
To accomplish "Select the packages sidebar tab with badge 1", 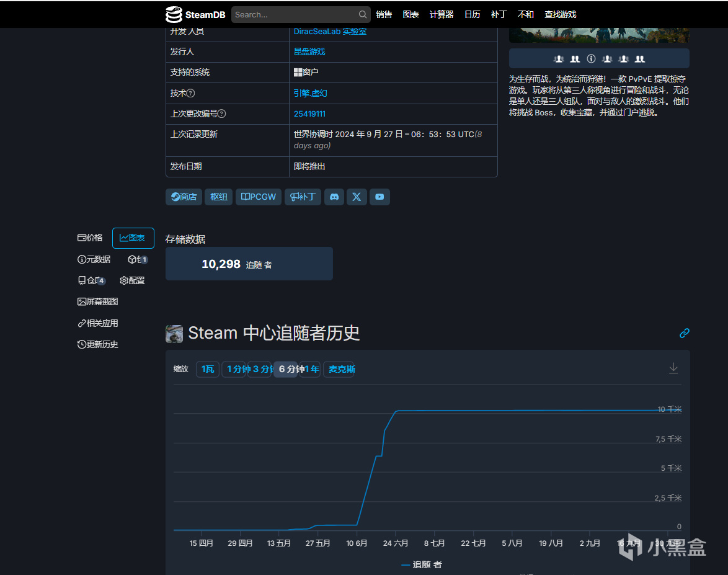I will pos(138,259).
